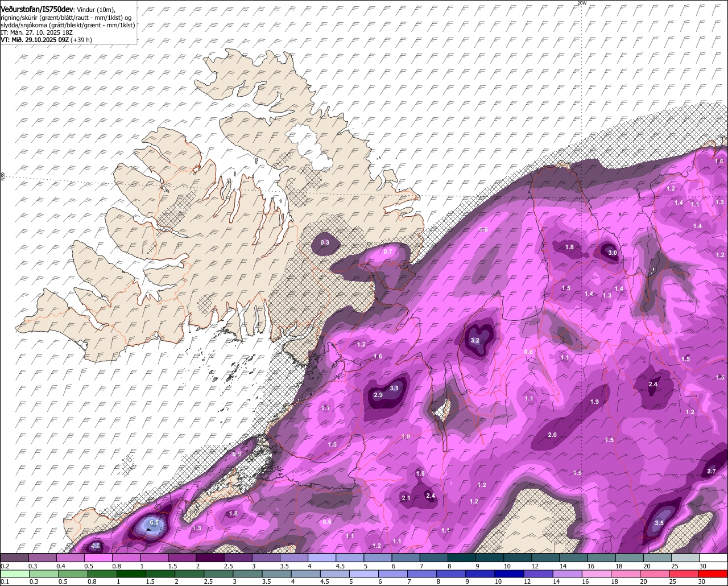Click the 1.9 precipitation value label

[594, 402]
